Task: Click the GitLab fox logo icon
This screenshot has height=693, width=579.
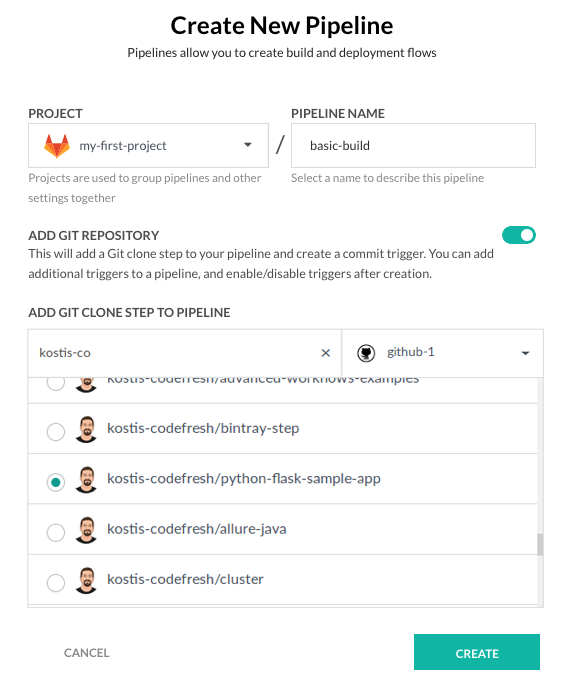Action: pos(57,146)
